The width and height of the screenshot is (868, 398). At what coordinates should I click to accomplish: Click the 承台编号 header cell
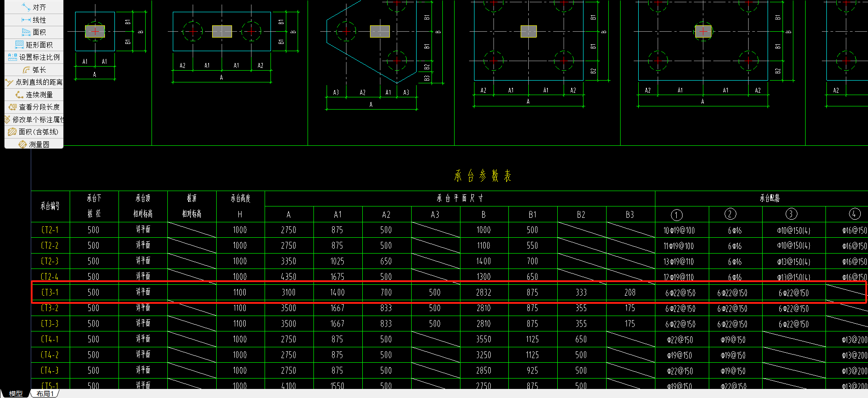(50, 206)
